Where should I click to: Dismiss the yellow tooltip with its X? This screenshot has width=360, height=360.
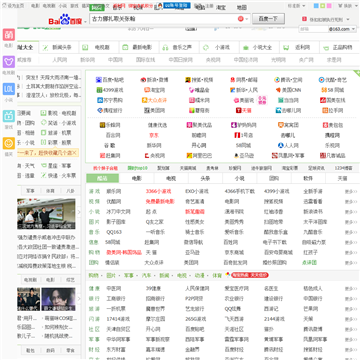(75, 153)
